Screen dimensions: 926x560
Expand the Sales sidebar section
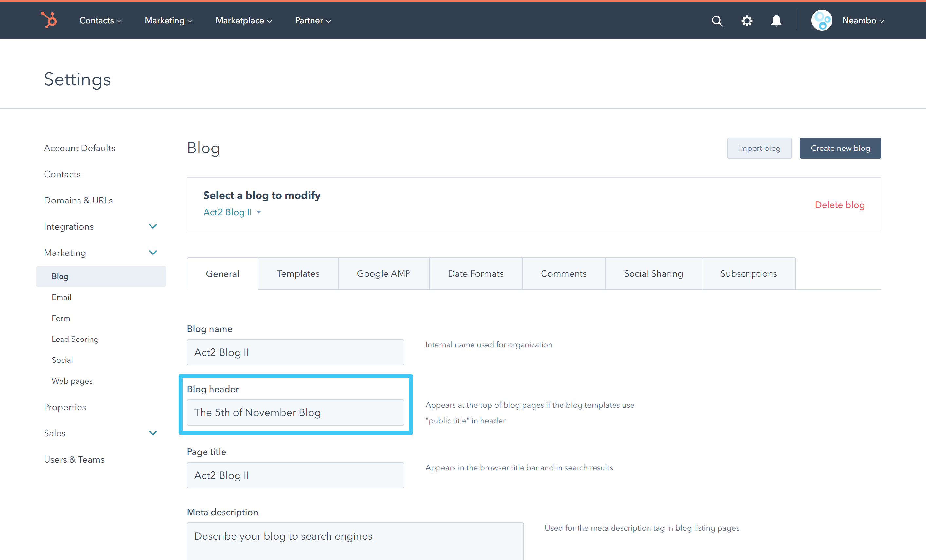[x=152, y=433]
